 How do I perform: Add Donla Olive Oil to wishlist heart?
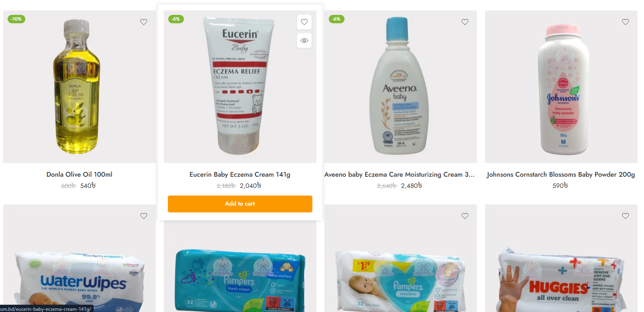(144, 22)
